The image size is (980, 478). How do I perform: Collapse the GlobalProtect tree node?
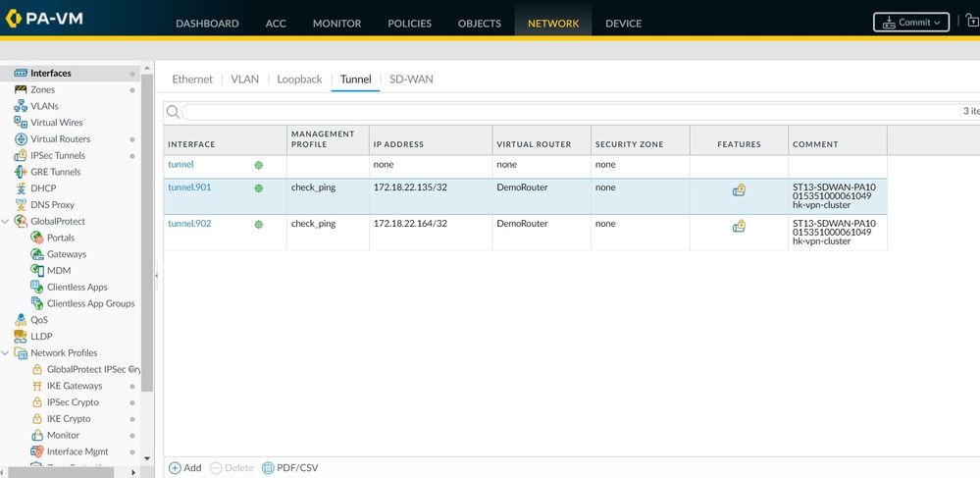[6, 222]
